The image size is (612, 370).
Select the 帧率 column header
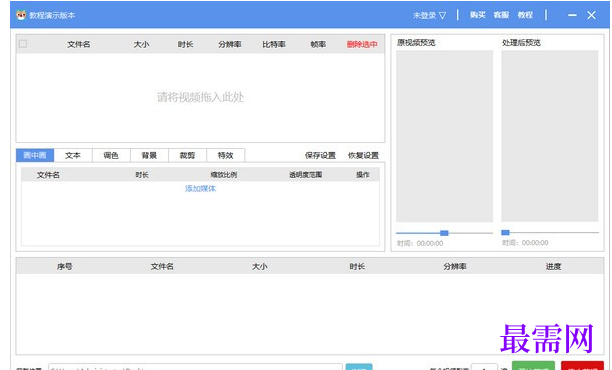pos(318,44)
